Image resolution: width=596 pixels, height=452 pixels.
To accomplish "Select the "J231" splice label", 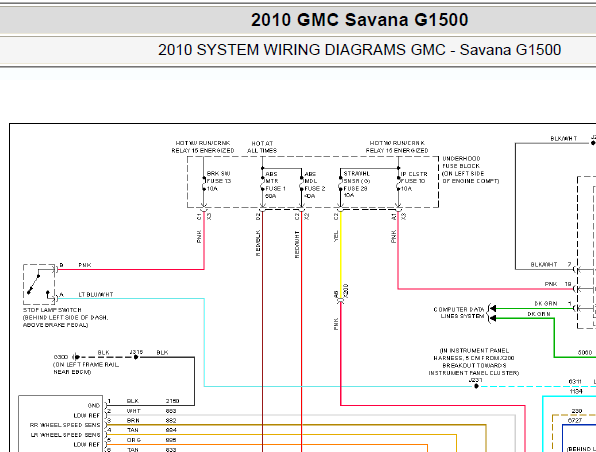I will coord(476,380).
